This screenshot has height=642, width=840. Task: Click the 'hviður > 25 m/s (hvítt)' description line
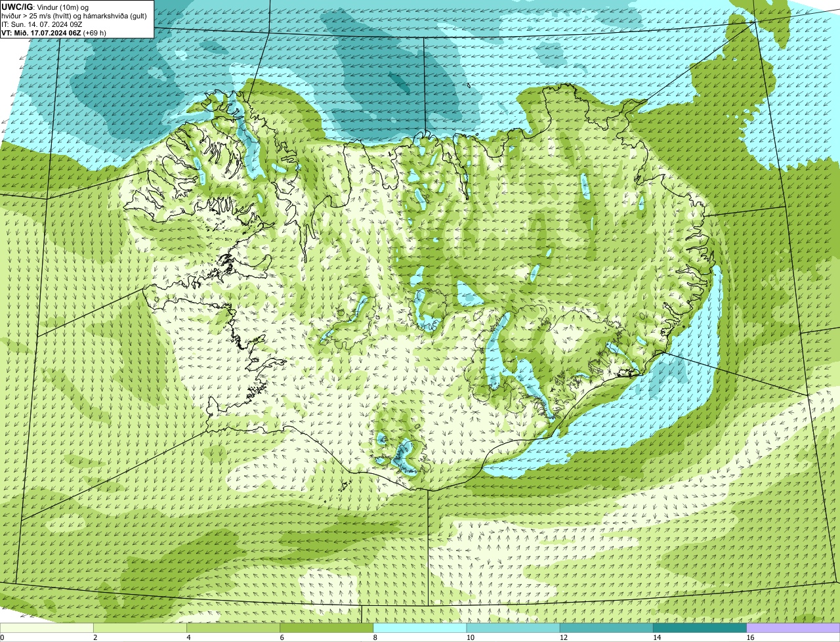coord(74,15)
